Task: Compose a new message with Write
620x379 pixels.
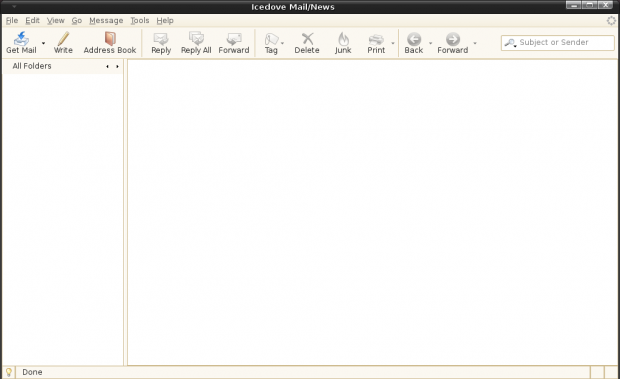Action: [63, 39]
